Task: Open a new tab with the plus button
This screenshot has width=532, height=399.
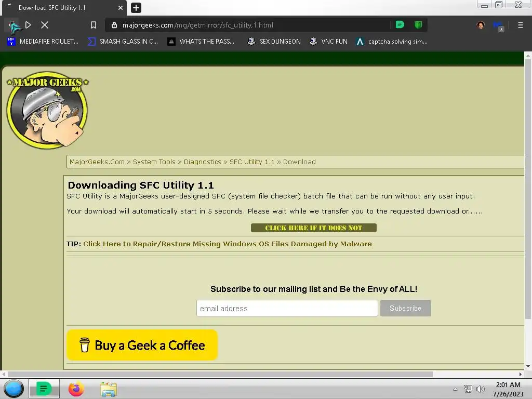Action: (x=136, y=7)
